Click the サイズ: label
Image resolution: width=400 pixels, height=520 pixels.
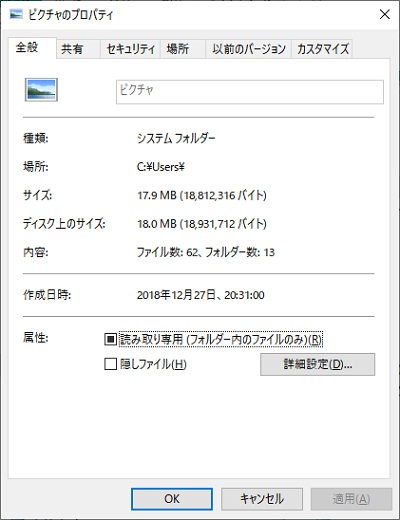[37, 195]
